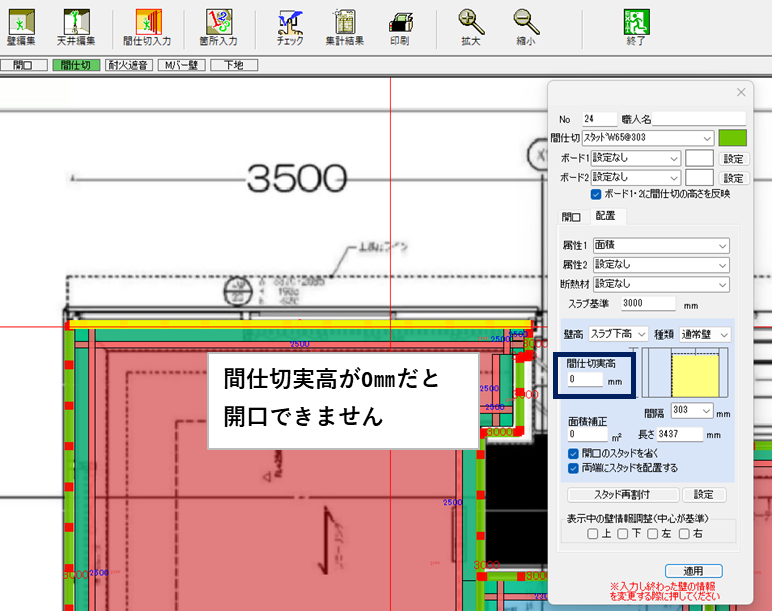Select the 間仕切入力 partition input tool
Screen dimensions: 772x611
point(147,27)
